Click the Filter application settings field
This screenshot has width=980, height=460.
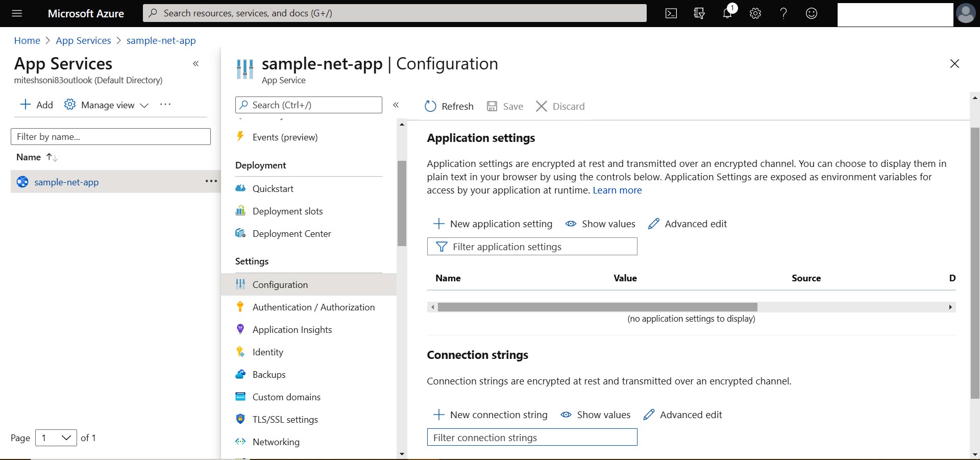[x=532, y=247]
